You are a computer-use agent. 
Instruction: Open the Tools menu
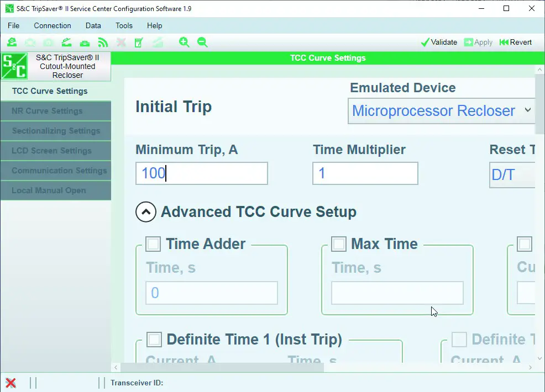click(124, 26)
